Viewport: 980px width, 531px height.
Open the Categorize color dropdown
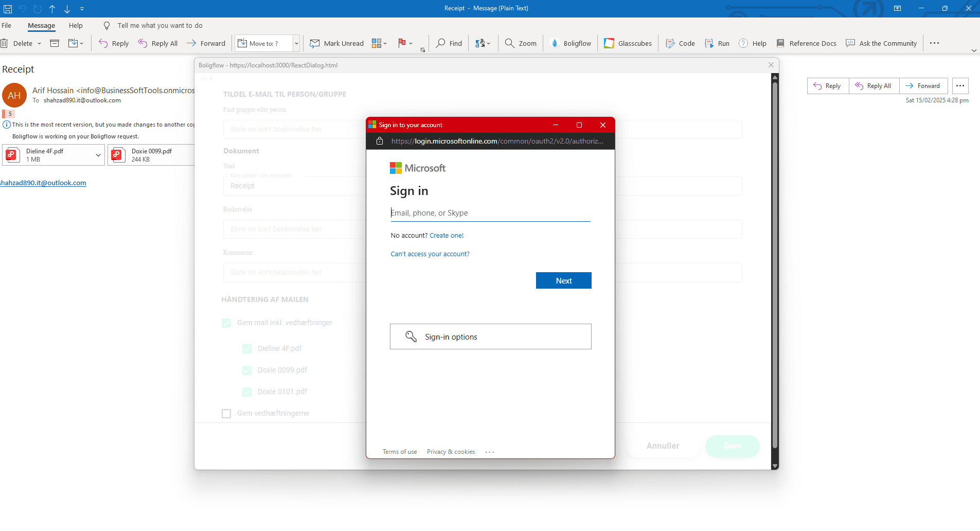(379, 43)
